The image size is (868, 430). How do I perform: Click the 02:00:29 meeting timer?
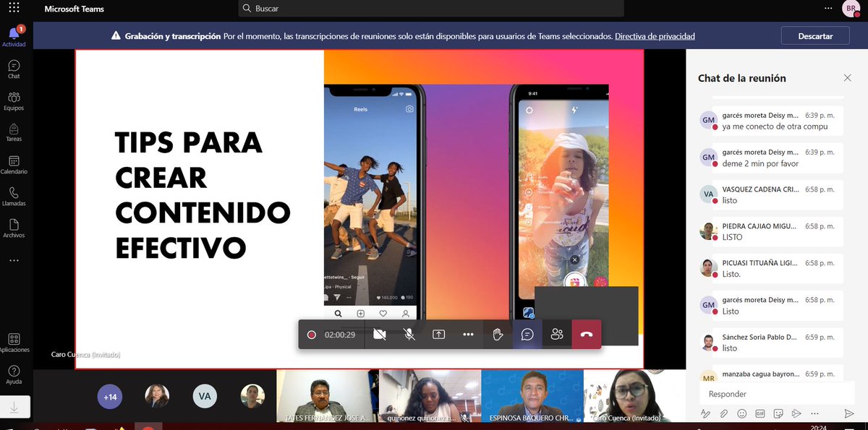pyautogui.click(x=340, y=335)
